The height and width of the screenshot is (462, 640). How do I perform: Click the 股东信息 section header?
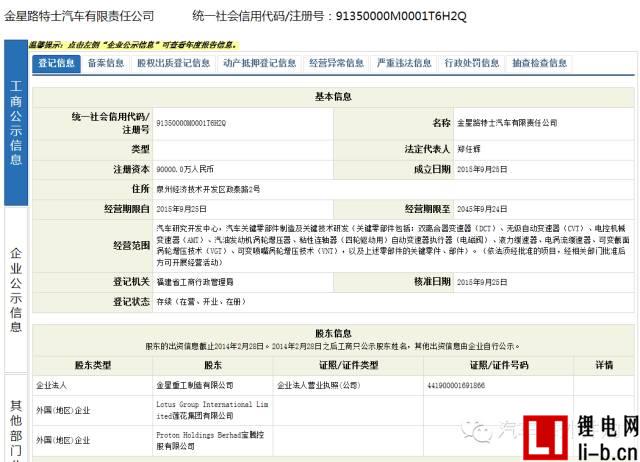tap(333, 333)
